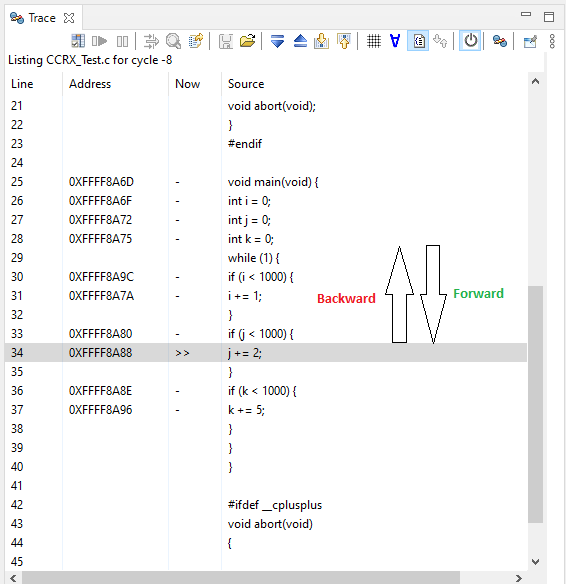Click the vertical scrollbar up arrow
Image resolution: width=566 pixels, height=584 pixels.
(535, 82)
